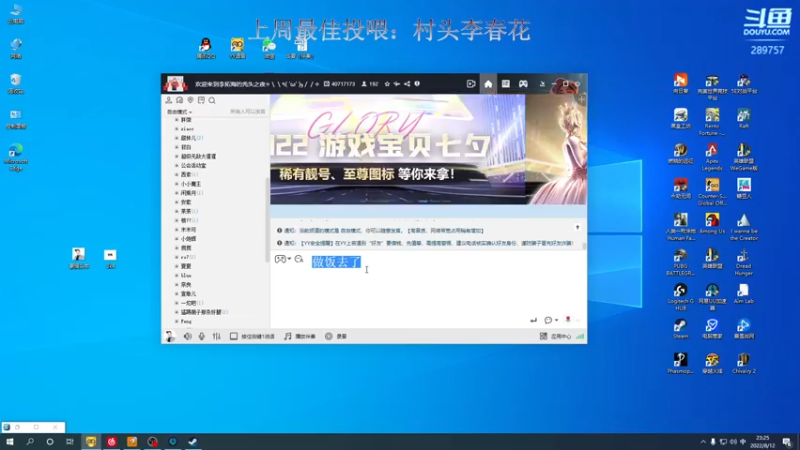
Task: Toggle the push-to-talk key checkbox
Action: click(234, 336)
